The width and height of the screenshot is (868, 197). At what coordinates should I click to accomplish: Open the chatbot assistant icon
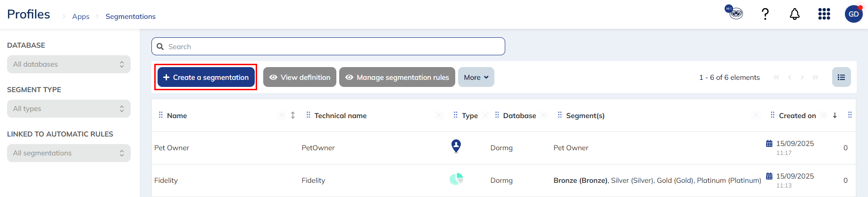734,13
